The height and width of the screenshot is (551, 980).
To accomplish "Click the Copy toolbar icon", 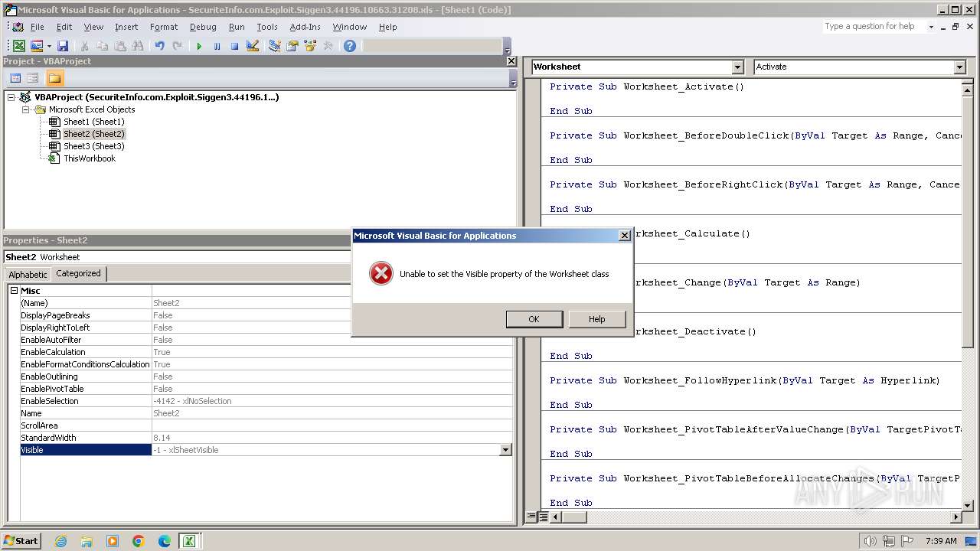I will point(103,46).
